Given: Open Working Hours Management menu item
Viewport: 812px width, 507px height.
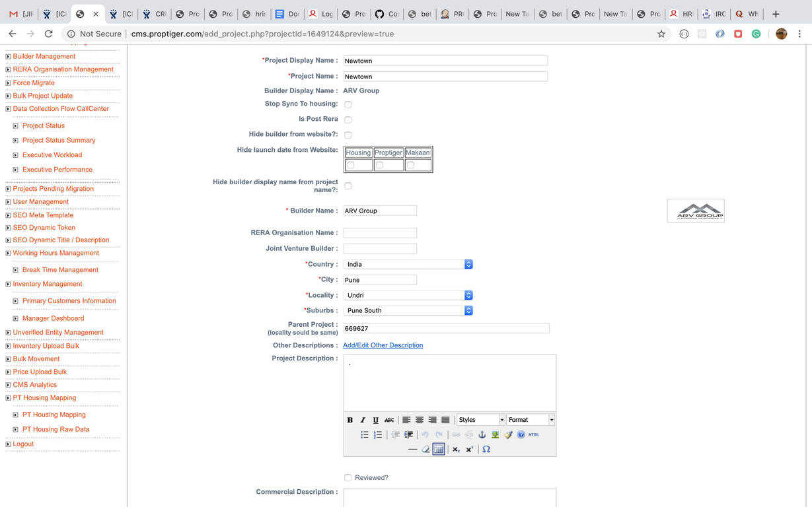Looking at the screenshot, I should tap(56, 253).
